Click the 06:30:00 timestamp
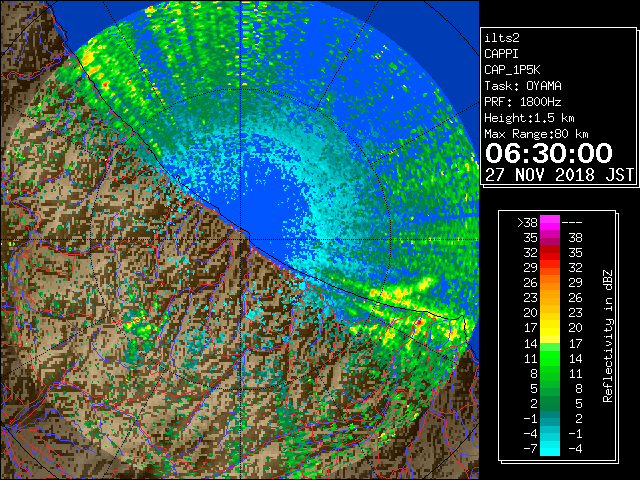This screenshot has width=640, height=480. (549, 153)
